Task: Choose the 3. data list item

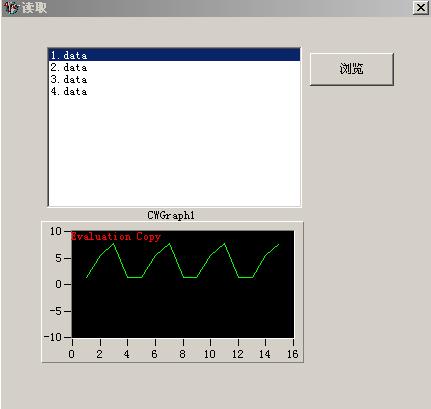Action: click(174, 79)
